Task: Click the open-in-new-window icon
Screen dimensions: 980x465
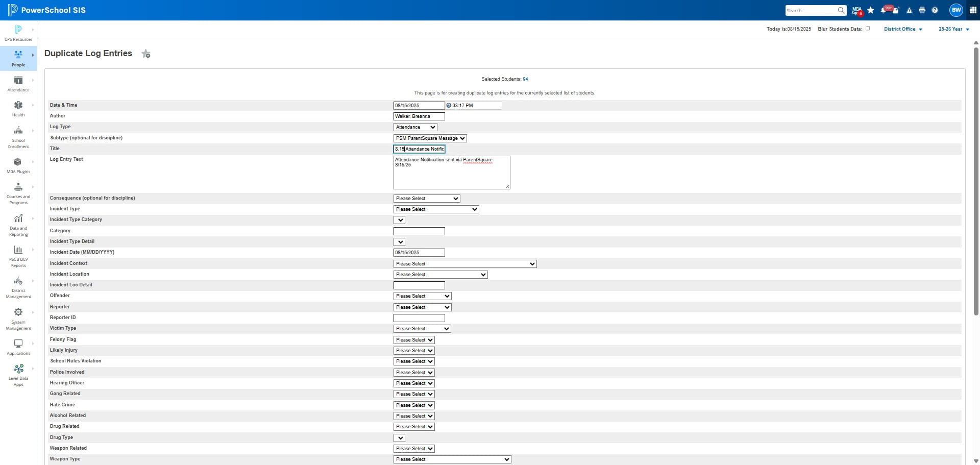Action: (896, 10)
